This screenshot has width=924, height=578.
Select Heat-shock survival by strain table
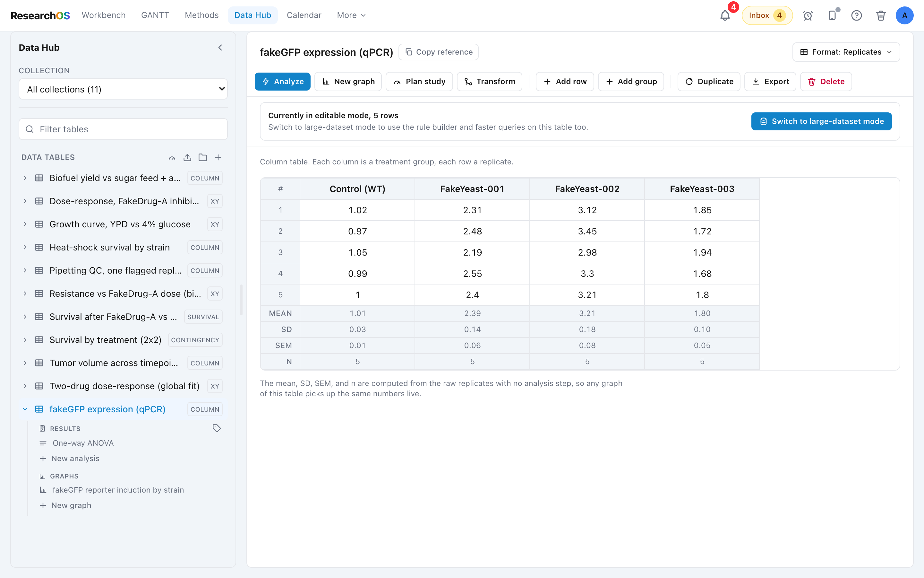109,247
